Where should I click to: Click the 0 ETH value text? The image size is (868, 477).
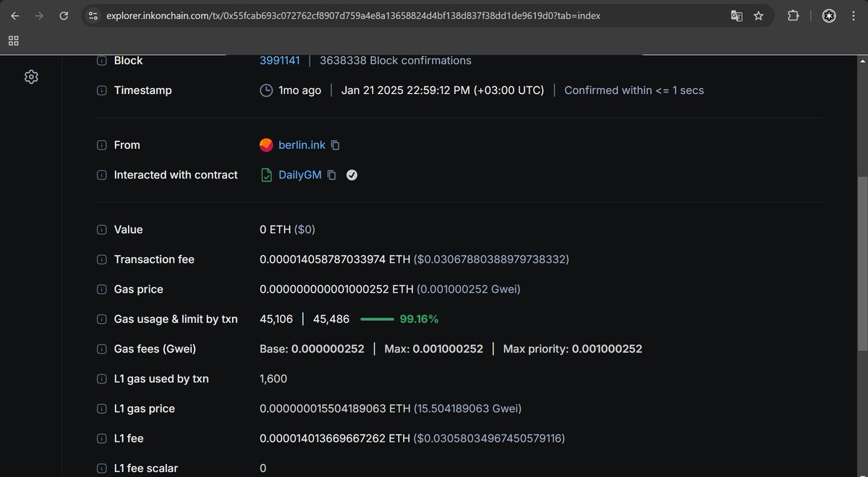tap(275, 229)
